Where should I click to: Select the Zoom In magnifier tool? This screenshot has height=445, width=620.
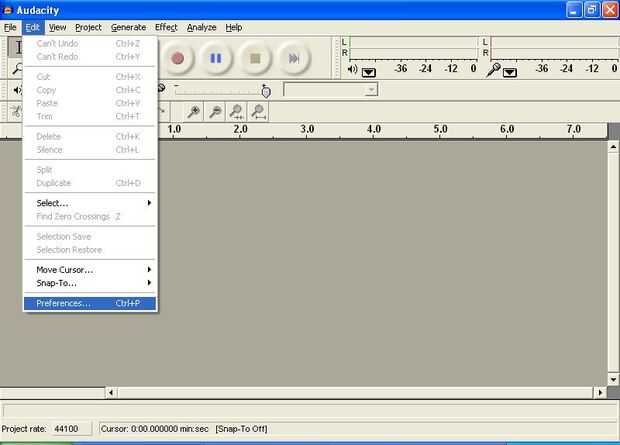click(x=193, y=112)
